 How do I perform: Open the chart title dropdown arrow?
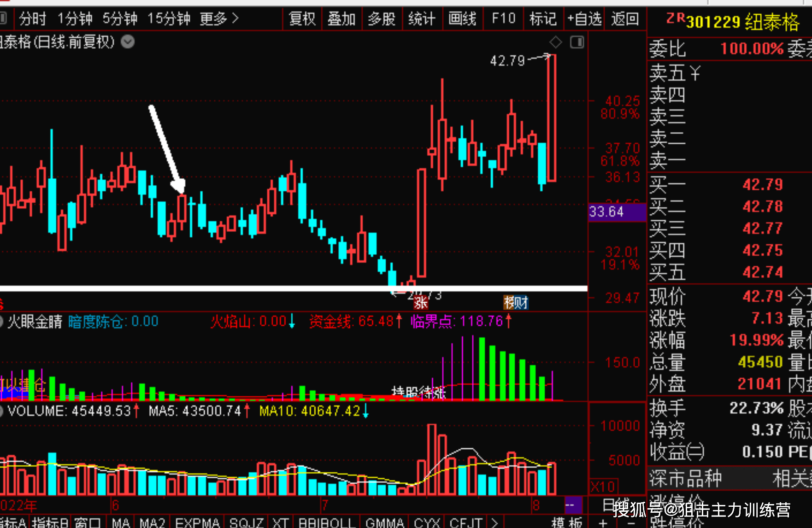pos(128,42)
